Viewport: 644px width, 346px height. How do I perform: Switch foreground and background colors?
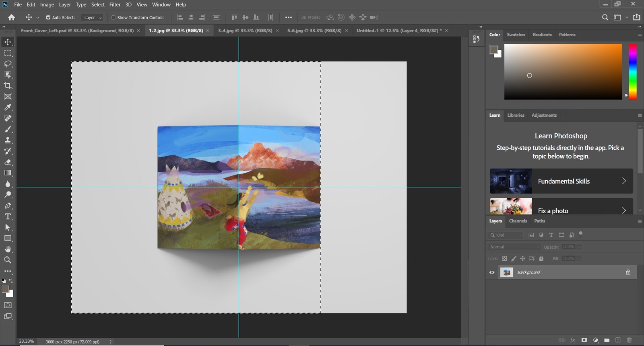11,281
